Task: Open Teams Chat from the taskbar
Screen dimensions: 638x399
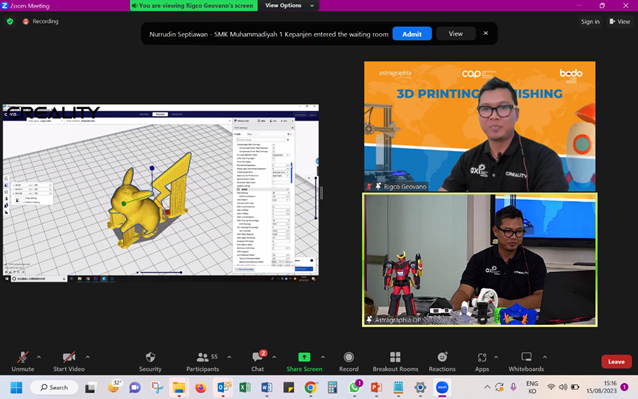Action: (135, 388)
